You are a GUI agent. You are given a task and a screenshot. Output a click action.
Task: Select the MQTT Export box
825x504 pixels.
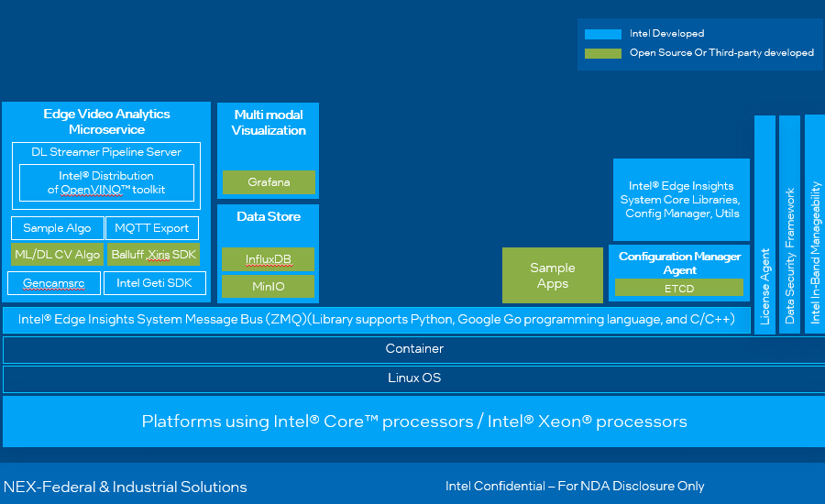[152, 228]
